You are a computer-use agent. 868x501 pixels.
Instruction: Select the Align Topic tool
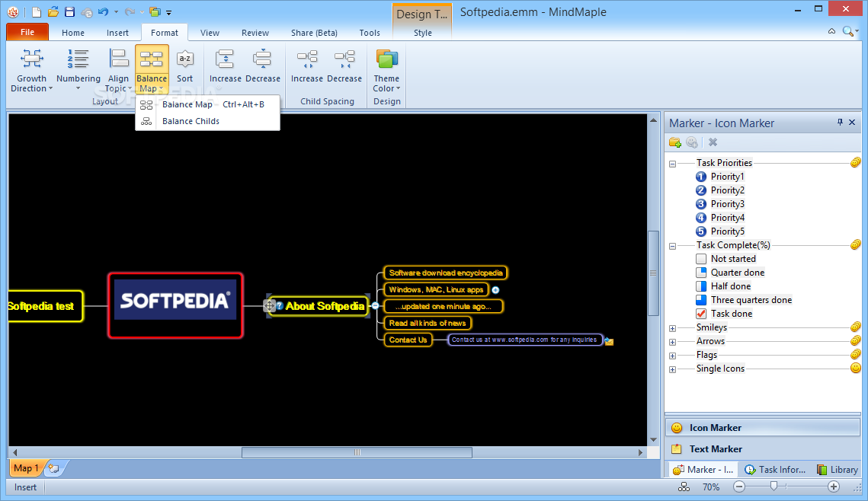[x=118, y=70]
